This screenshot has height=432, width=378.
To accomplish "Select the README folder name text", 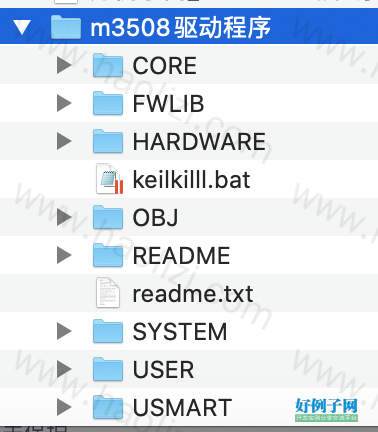I will coord(181,256).
